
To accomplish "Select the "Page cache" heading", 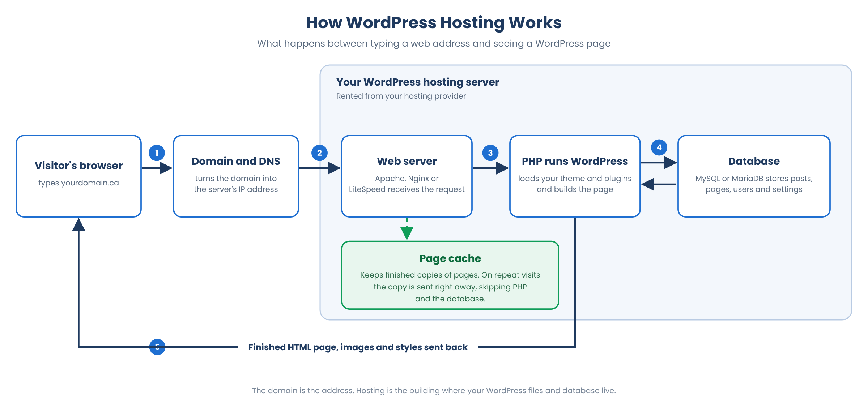I will [x=450, y=258].
